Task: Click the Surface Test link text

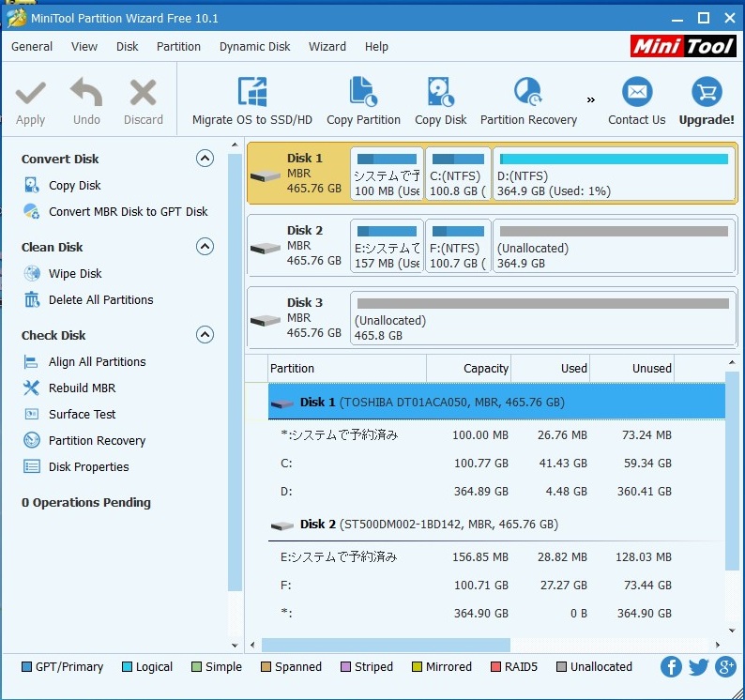Action: point(83,415)
